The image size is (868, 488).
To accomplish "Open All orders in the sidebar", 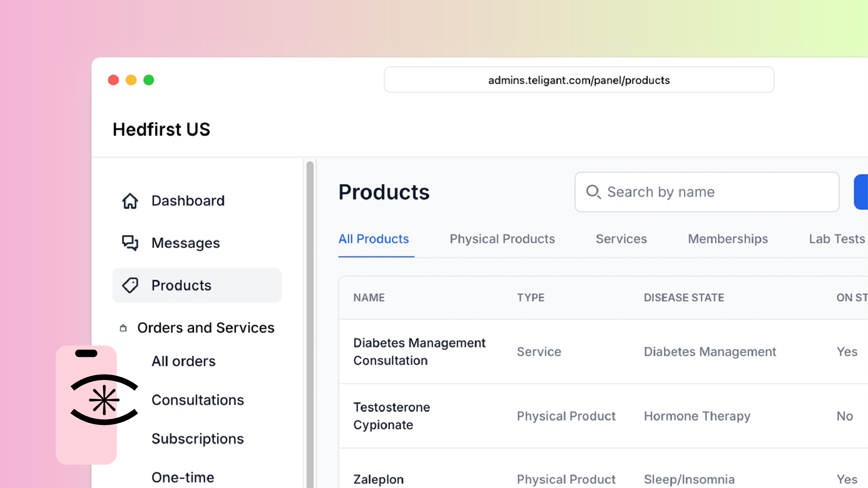I will pyautogui.click(x=183, y=361).
